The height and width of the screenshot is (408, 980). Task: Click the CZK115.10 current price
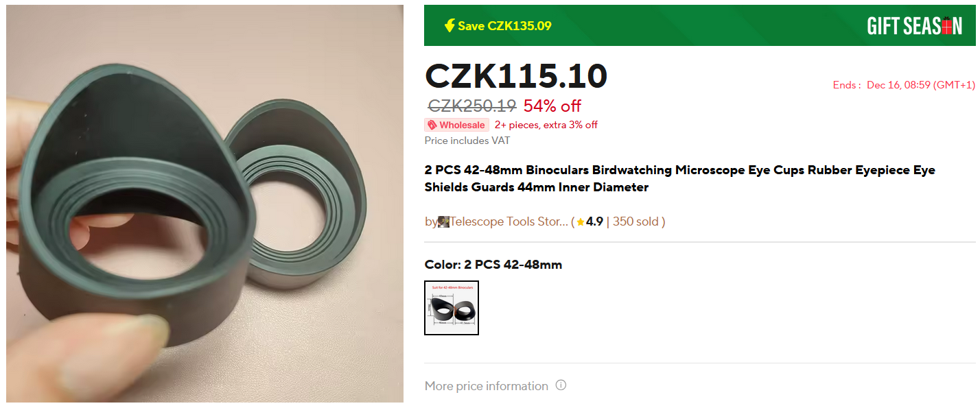click(516, 76)
